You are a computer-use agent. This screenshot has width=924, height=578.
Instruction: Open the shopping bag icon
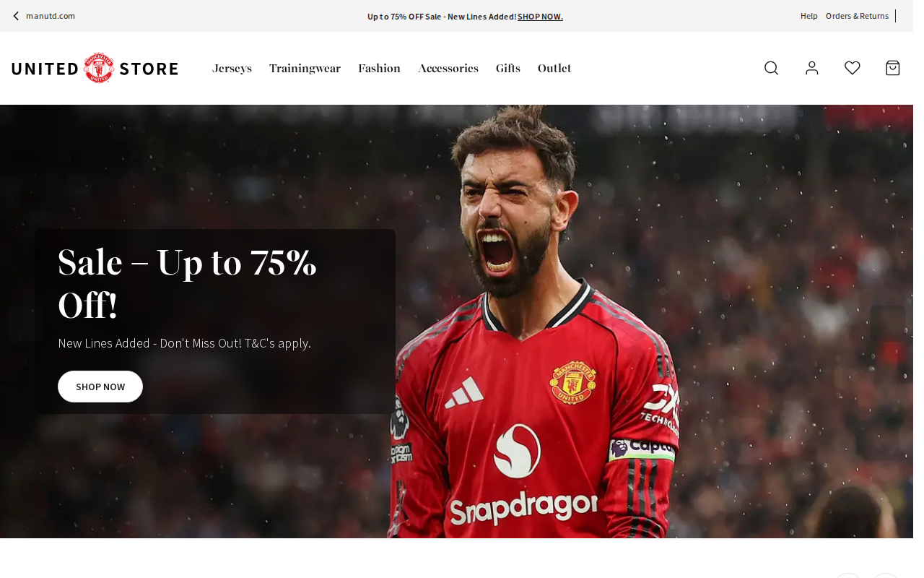[893, 68]
